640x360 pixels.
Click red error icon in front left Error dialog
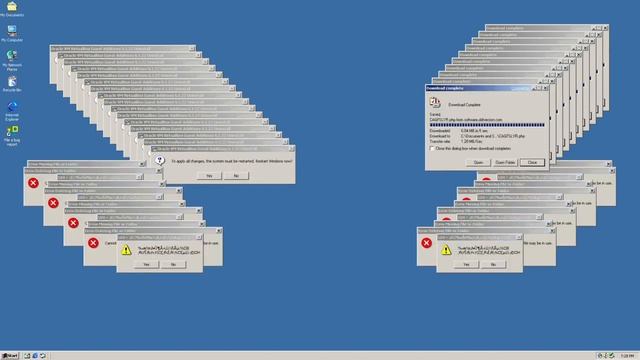coord(93,243)
